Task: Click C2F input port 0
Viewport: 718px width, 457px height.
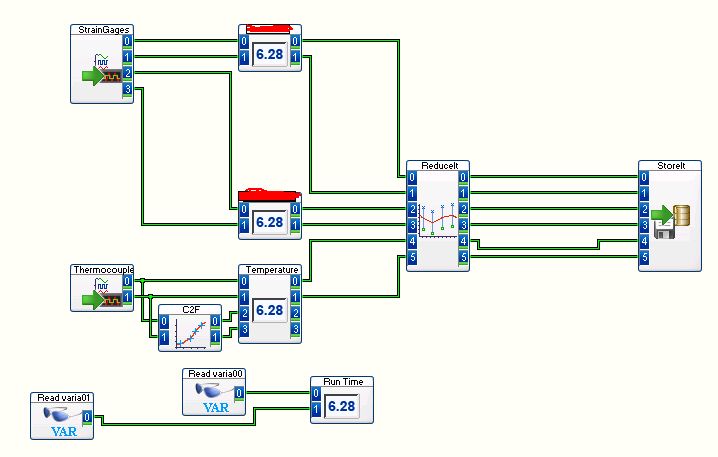Action: pos(164,321)
